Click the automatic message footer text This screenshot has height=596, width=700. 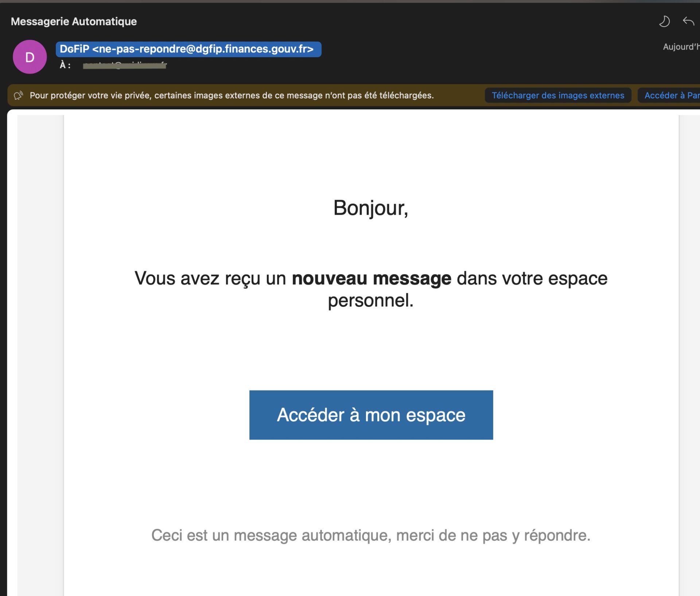(x=371, y=535)
